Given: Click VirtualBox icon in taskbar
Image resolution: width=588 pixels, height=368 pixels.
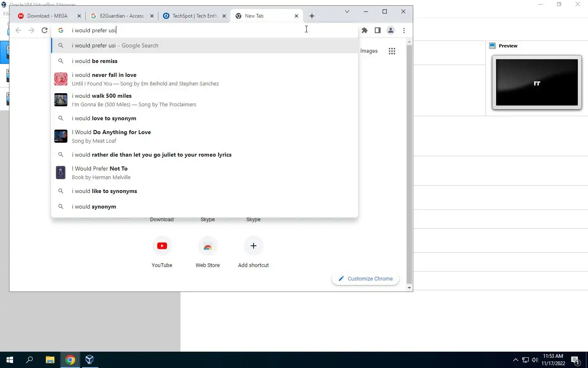Looking at the screenshot, I should (x=90, y=360).
